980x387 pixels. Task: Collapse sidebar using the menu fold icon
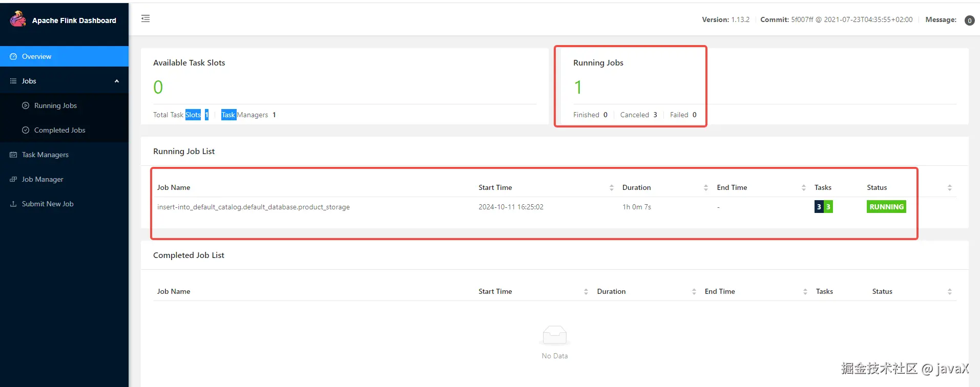[145, 18]
